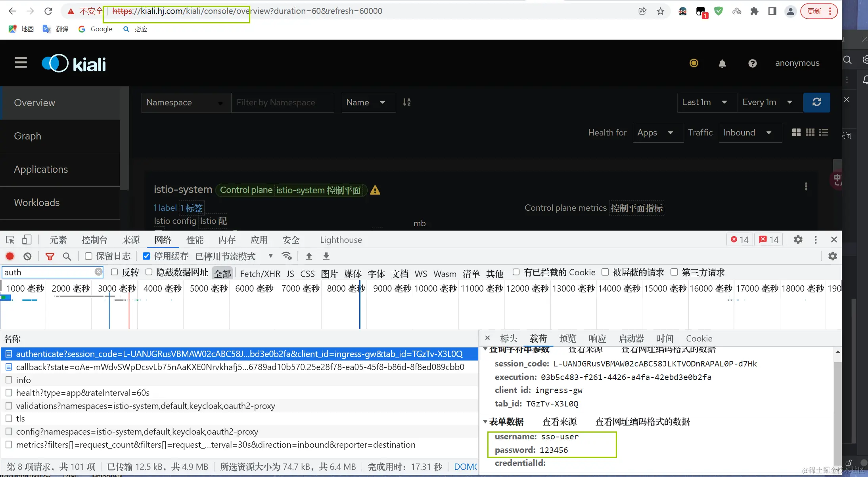868x477 pixels.
Task: Go to Graph in the Kiali sidebar
Action: pyautogui.click(x=27, y=136)
